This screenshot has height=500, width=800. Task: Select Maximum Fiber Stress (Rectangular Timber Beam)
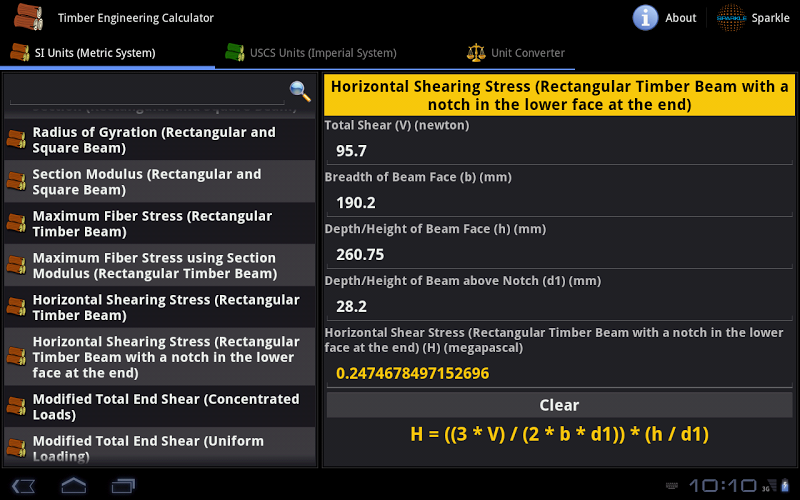pyautogui.click(x=160, y=223)
